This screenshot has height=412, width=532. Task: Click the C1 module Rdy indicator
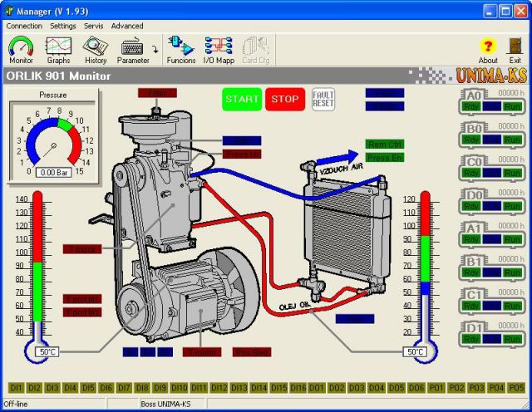pos(471,307)
